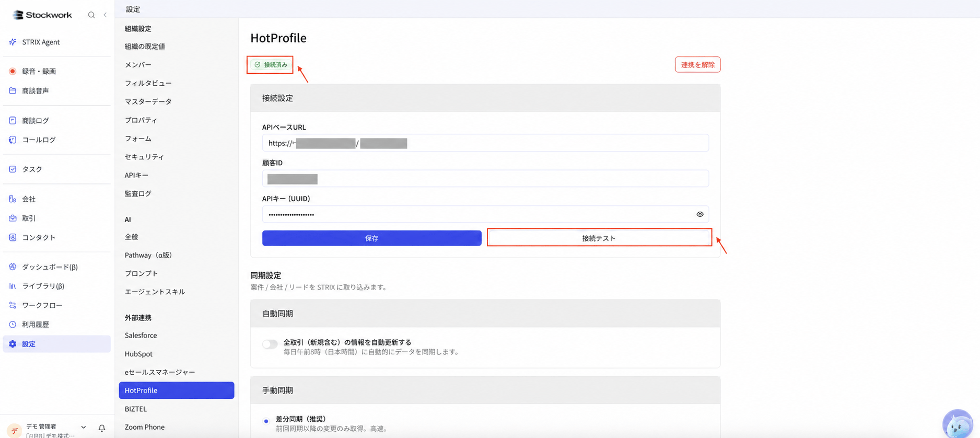Click the APIベースURL input field

pos(485,143)
